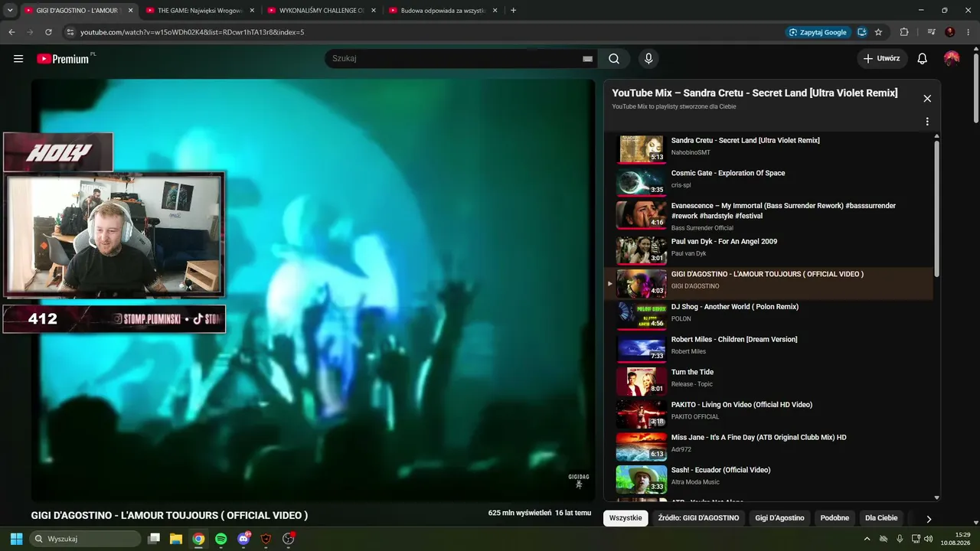
Task: Show hidden system tray icons
Action: click(x=867, y=539)
